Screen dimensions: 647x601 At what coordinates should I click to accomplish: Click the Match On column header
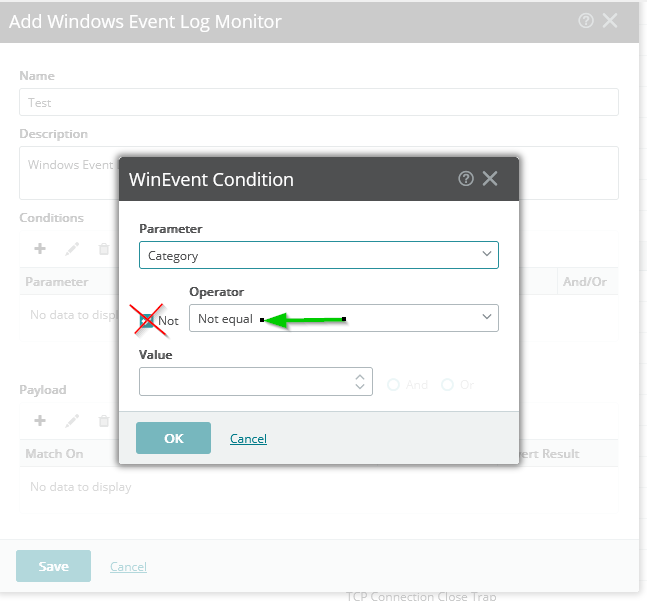[x=54, y=454]
